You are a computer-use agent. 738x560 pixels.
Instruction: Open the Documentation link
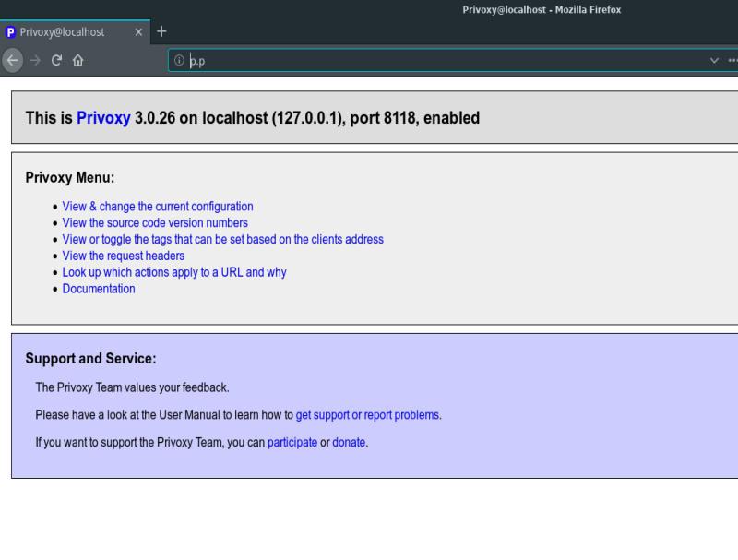coord(99,289)
